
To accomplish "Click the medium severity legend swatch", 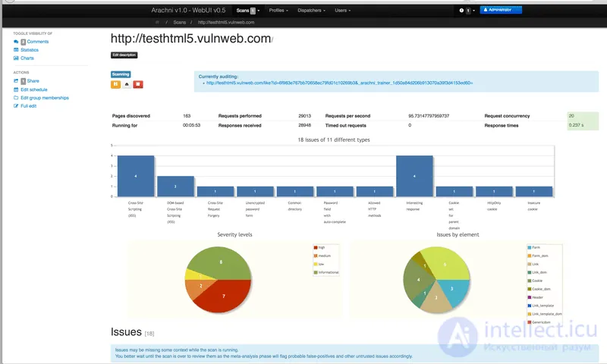I will [x=316, y=256].
